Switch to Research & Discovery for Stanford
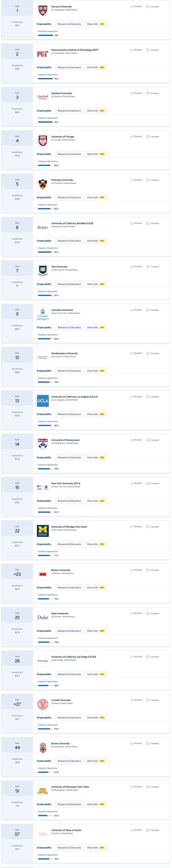This screenshot has width=172, height=868. click(x=69, y=111)
